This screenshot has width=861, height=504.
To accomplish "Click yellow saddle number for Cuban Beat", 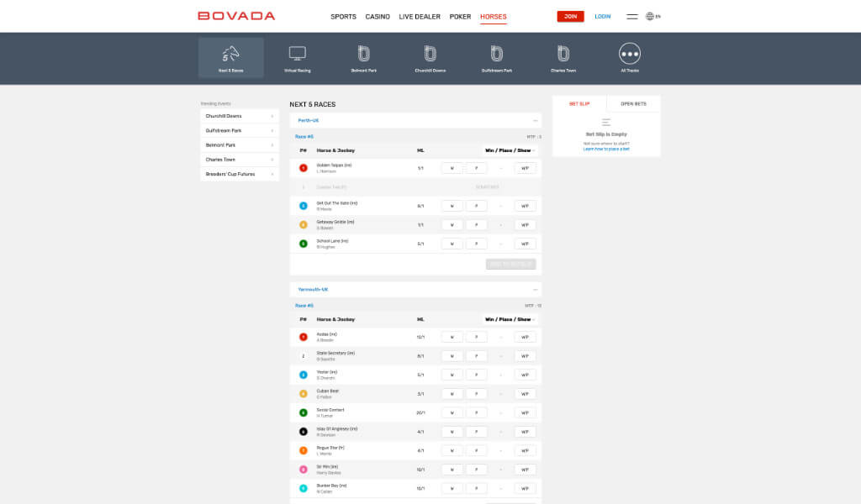I will 303,394.
